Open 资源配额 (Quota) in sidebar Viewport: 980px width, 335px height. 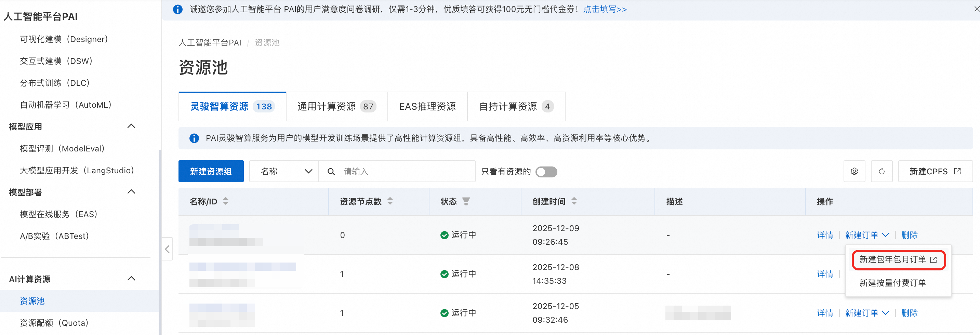point(54,323)
